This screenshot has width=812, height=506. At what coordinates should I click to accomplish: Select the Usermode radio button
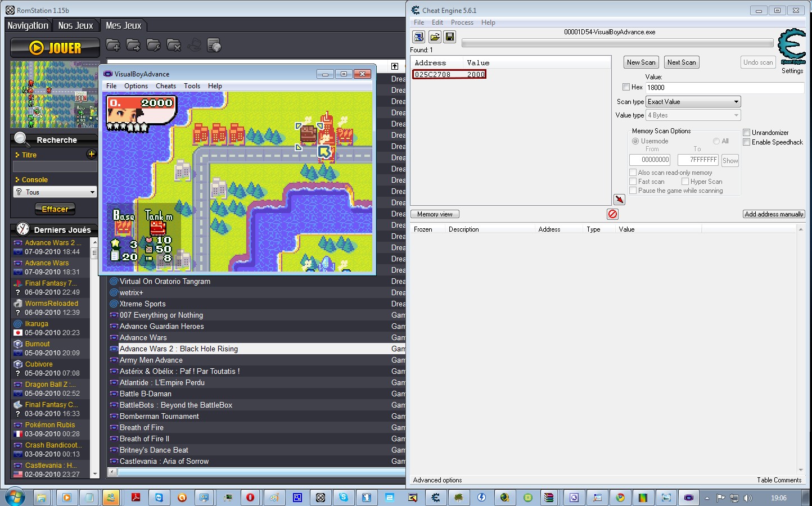click(635, 141)
